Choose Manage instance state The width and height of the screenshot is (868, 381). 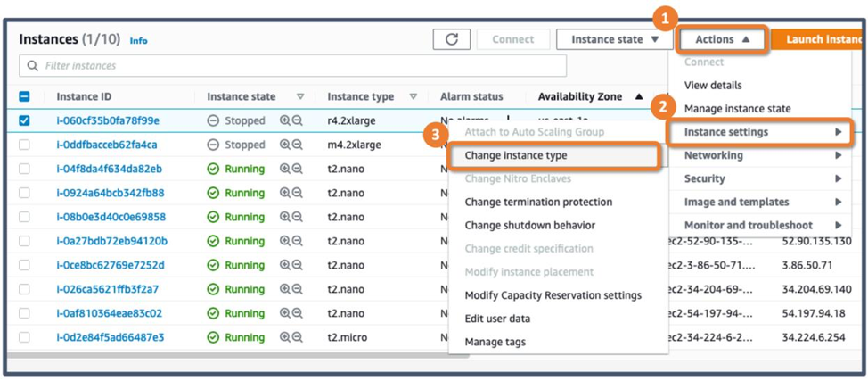click(x=737, y=109)
